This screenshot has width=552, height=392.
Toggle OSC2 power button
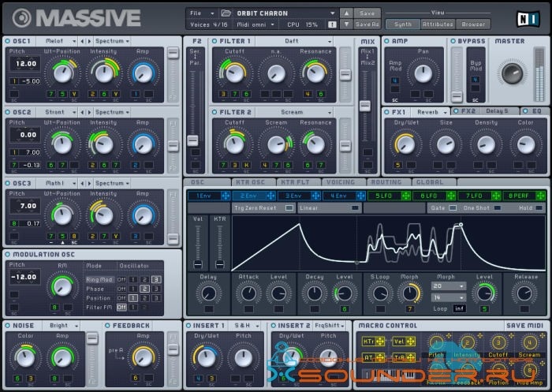(8, 112)
